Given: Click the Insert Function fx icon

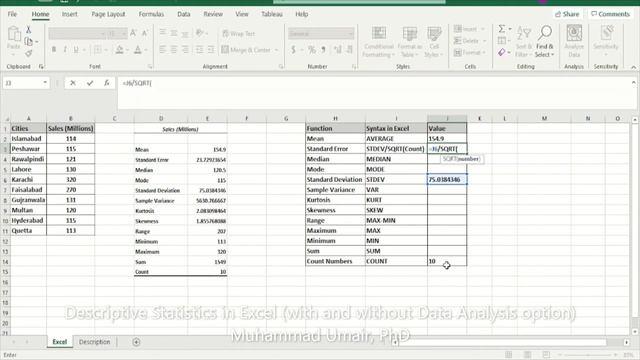Looking at the screenshot, I should pyautogui.click(x=107, y=83).
